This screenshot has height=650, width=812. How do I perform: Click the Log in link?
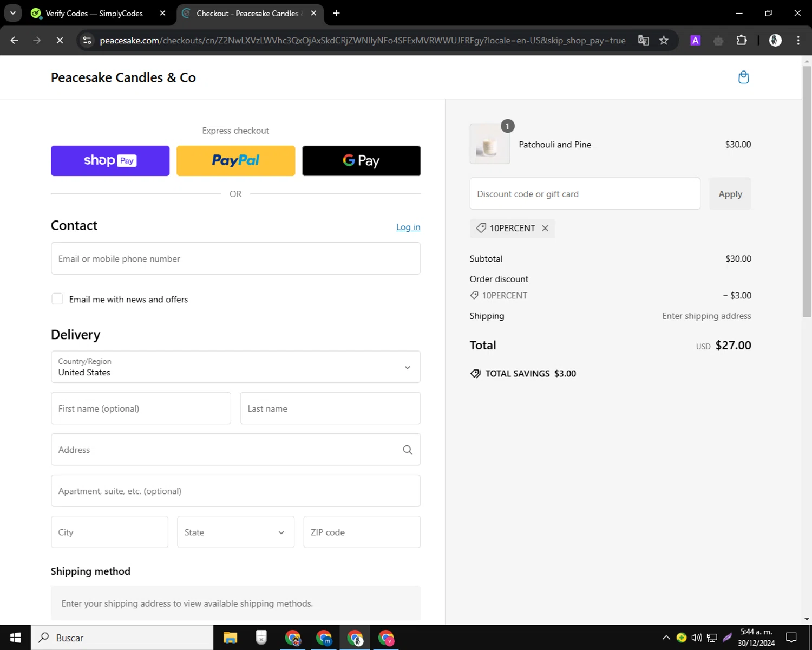pyautogui.click(x=408, y=227)
